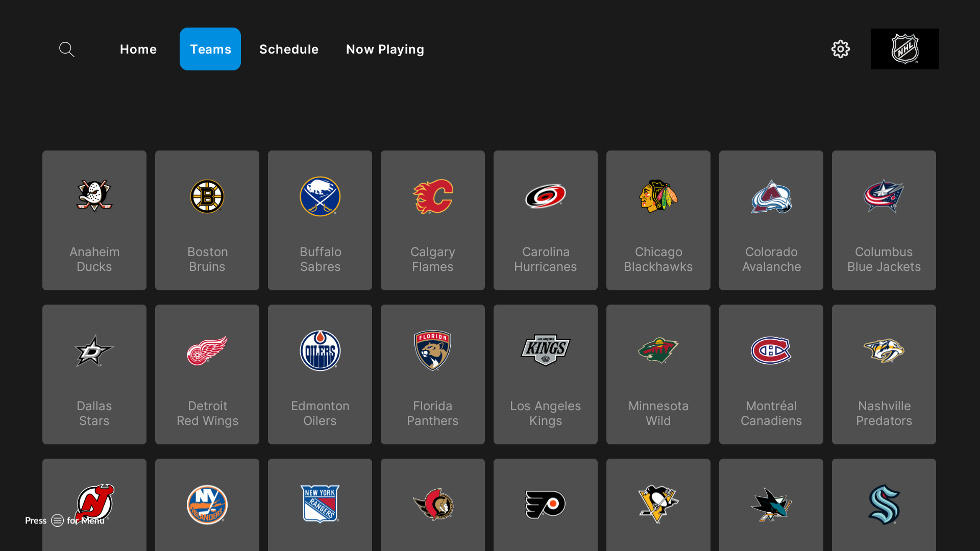980x551 pixels.
Task: Open the settings gear
Action: (x=841, y=49)
